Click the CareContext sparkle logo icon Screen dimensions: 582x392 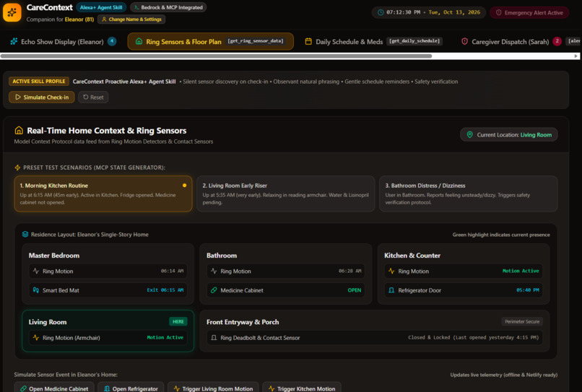12,12
